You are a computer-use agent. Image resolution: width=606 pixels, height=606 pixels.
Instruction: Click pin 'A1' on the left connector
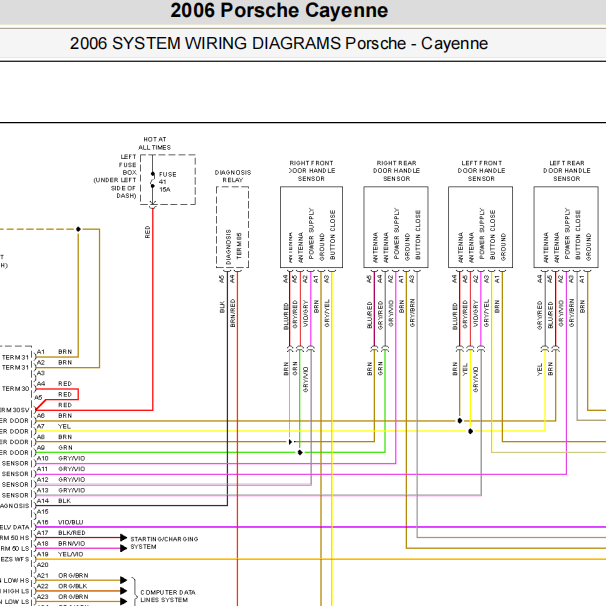point(41,352)
